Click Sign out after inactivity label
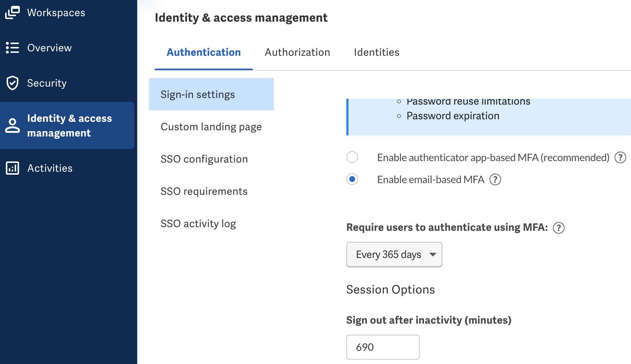The width and height of the screenshot is (631, 364). click(x=429, y=320)
